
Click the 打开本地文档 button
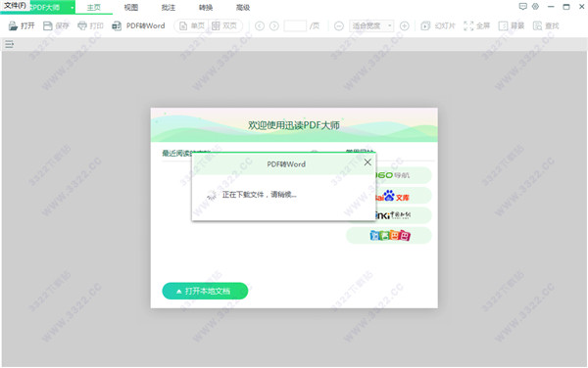point(205,291)
